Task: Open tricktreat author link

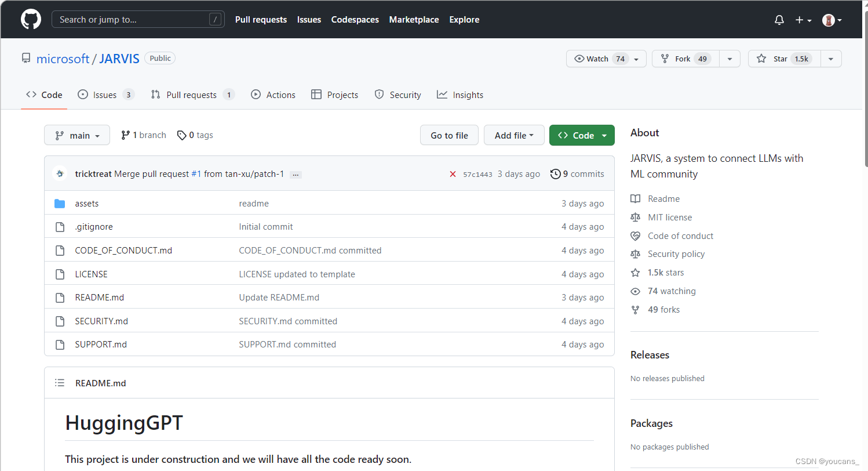Action: [93, 174]
